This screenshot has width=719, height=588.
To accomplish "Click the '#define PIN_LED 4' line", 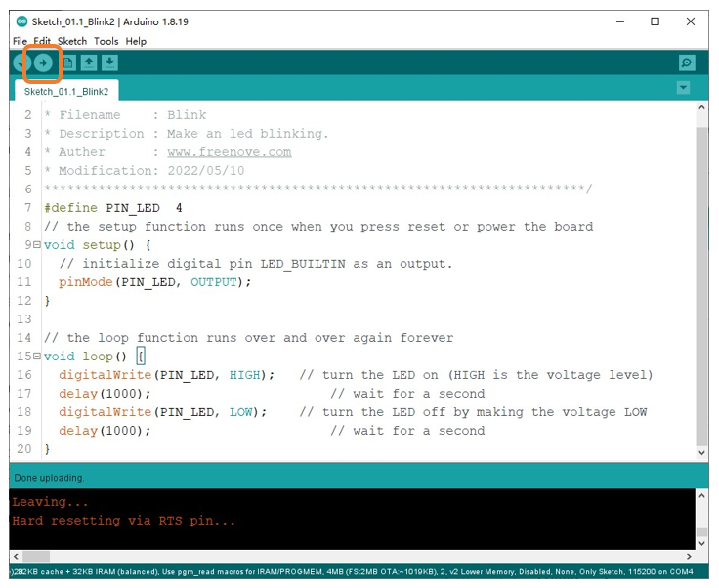I will point(113,208).
